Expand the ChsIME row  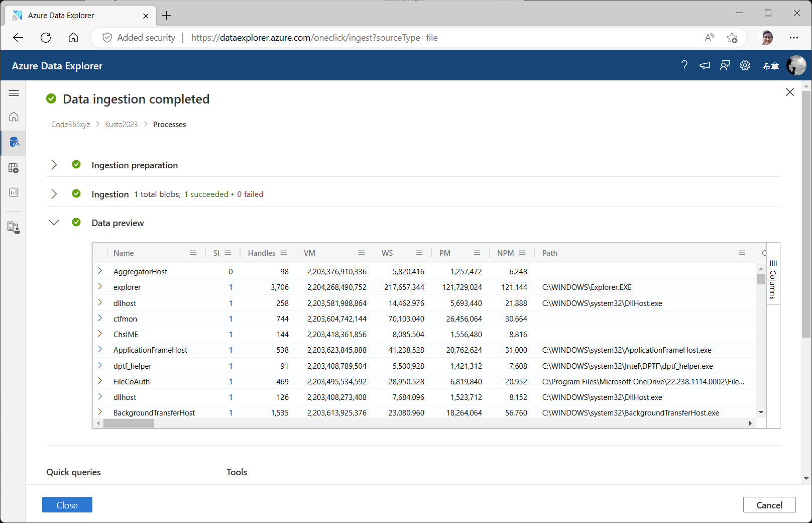click(x=100, y=334)
